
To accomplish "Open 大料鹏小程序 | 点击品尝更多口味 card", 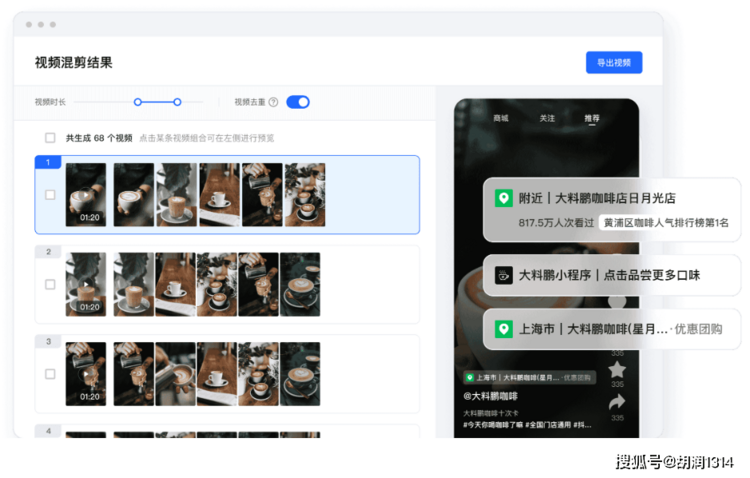I will tap(612, 275).
